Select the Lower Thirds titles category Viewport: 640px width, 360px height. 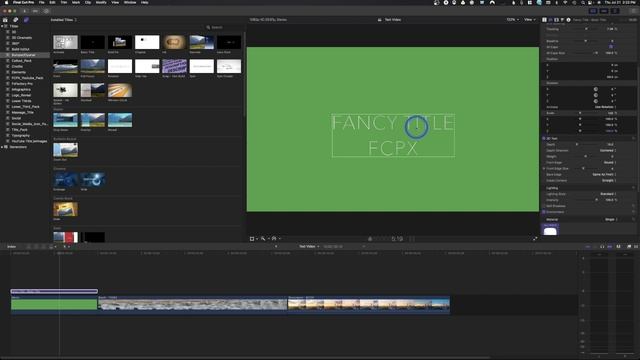21,101
